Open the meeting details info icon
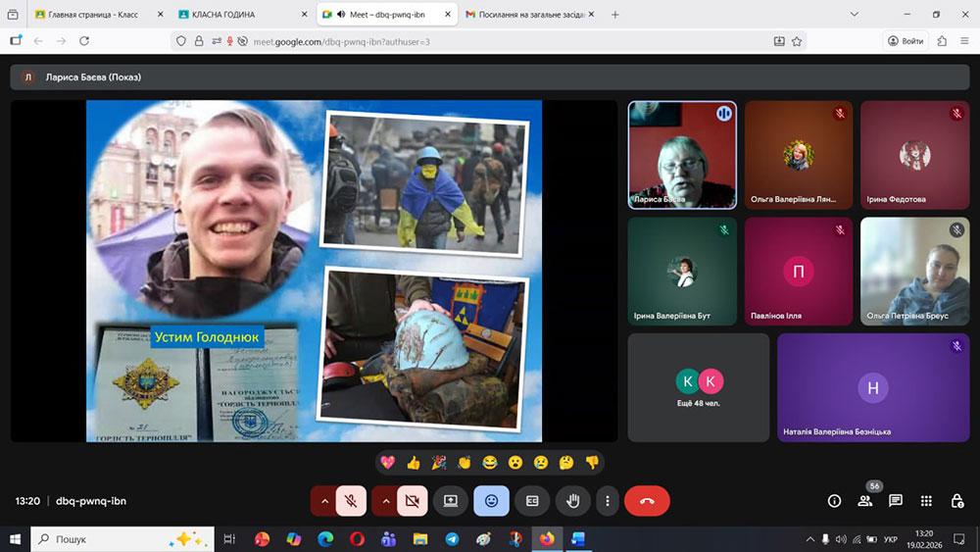Viewport: 980px width, 552px height. (x=834, y=501)
